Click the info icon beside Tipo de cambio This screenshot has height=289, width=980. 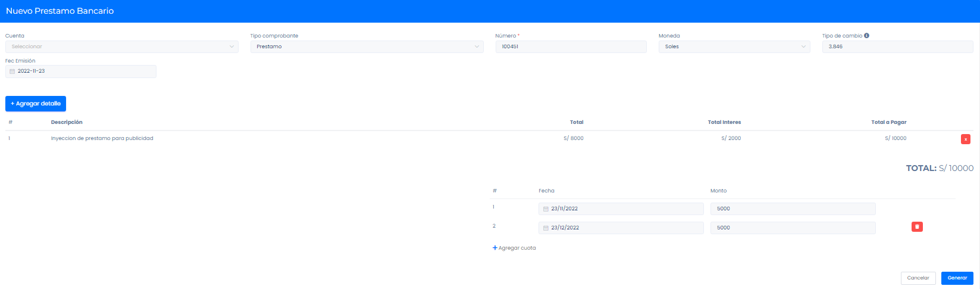(x=866, y=36)
